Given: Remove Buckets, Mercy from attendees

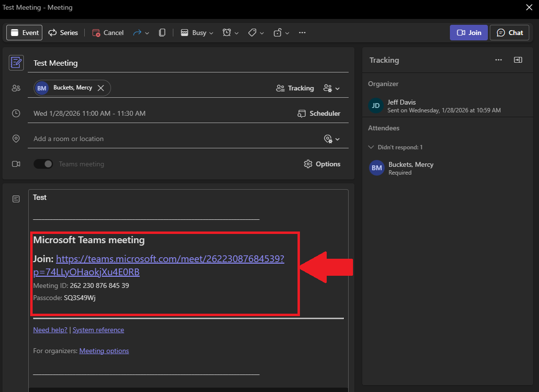Looking at the screenshot, I should [x=101, y=88].
